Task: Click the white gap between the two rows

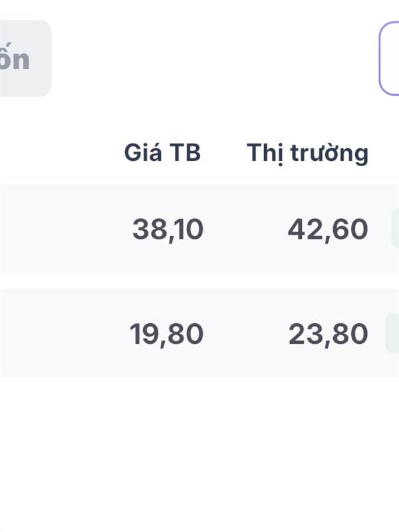Action: (199, 281)
